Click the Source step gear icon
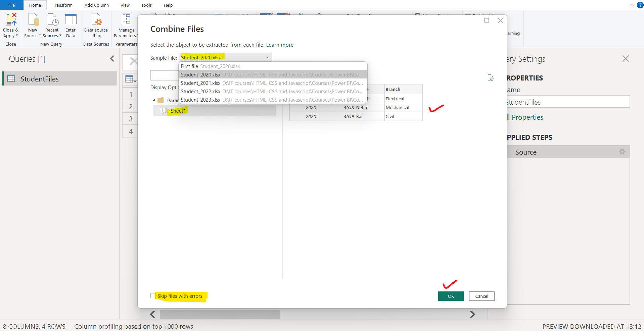 (x=622, y=152)
